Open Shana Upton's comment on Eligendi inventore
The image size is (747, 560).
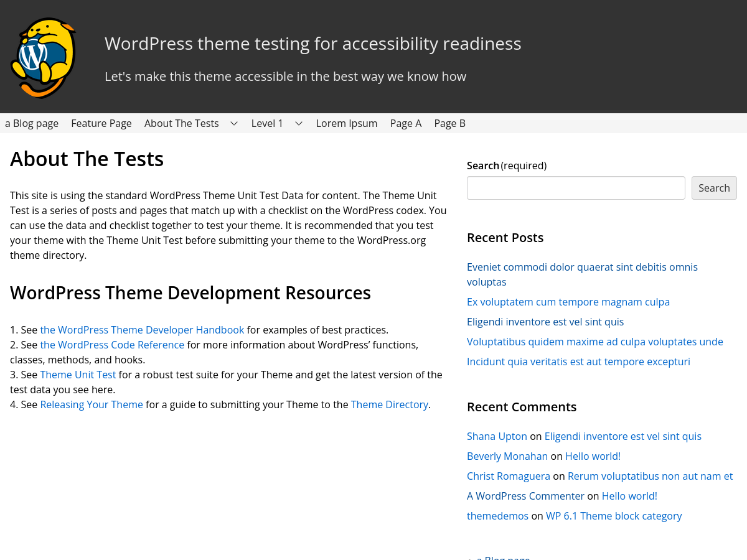(x=623, y=436)
